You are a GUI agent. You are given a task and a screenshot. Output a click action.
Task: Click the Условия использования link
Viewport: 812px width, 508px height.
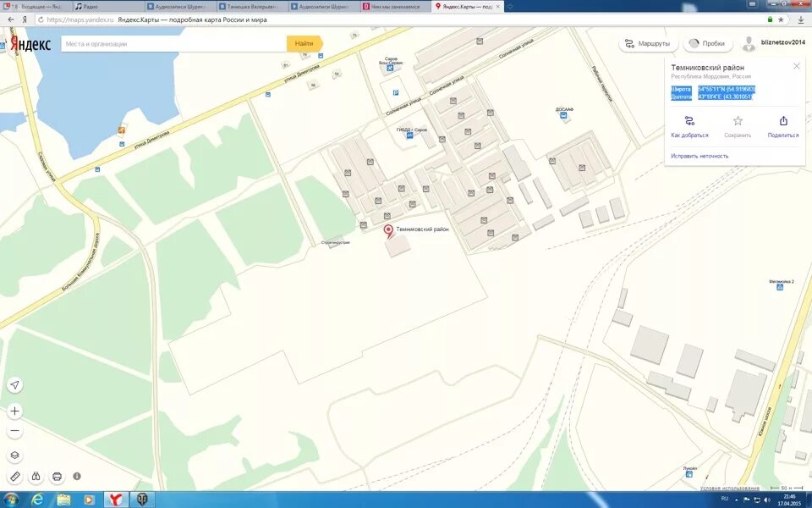[x=730, y=489]
